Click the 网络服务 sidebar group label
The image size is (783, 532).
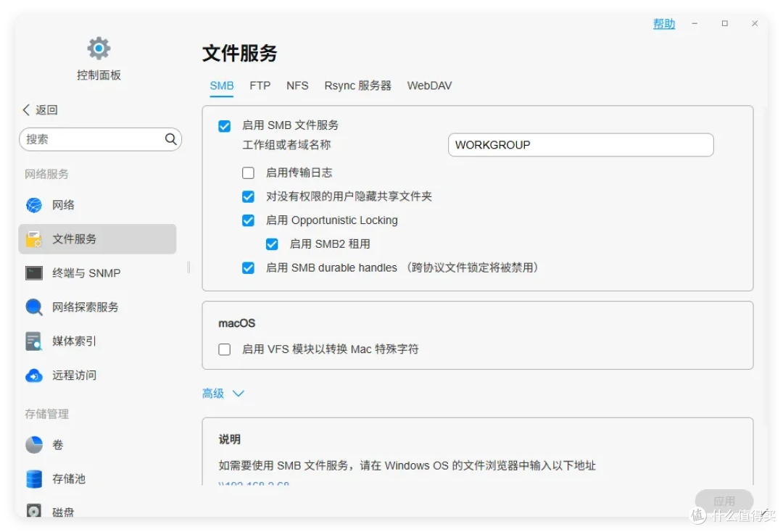(46, 174)
